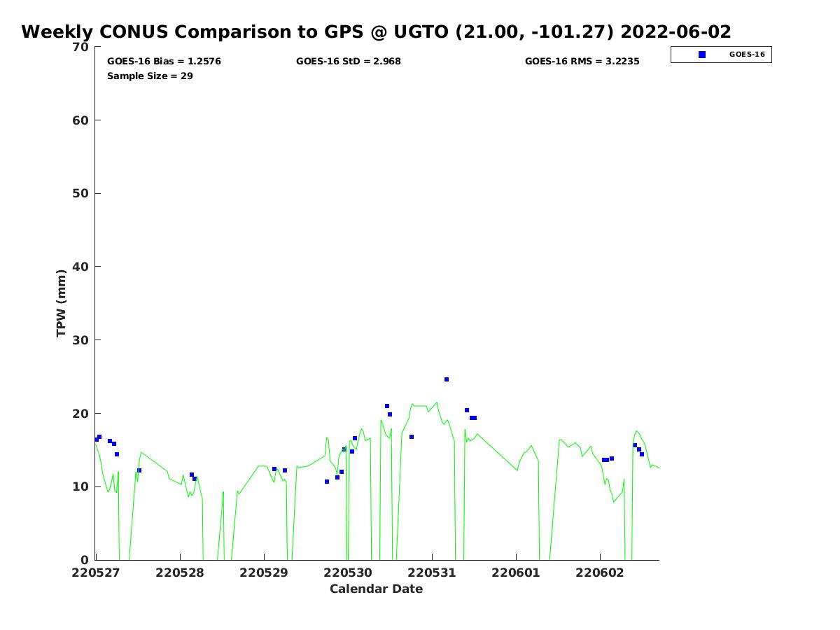Click the highest blue GOES-16 data point
The image size is (840, 630).
[x=447, y=379]
